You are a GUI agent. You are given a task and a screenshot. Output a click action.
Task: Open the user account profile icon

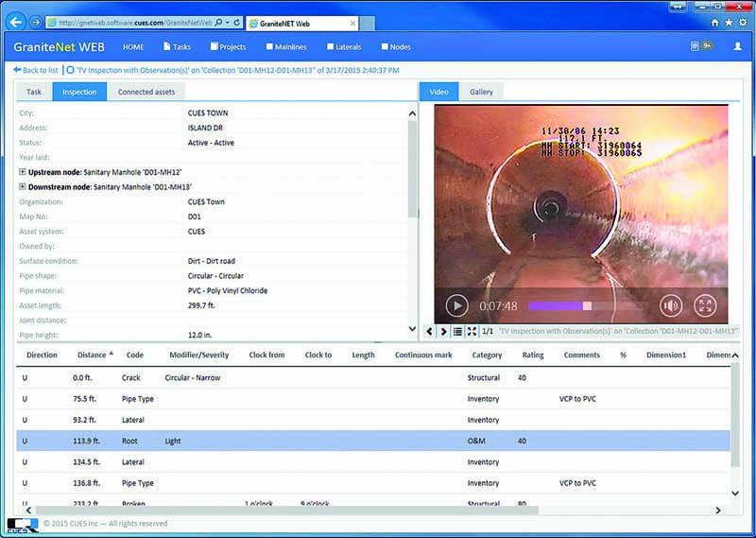point(737,46)
